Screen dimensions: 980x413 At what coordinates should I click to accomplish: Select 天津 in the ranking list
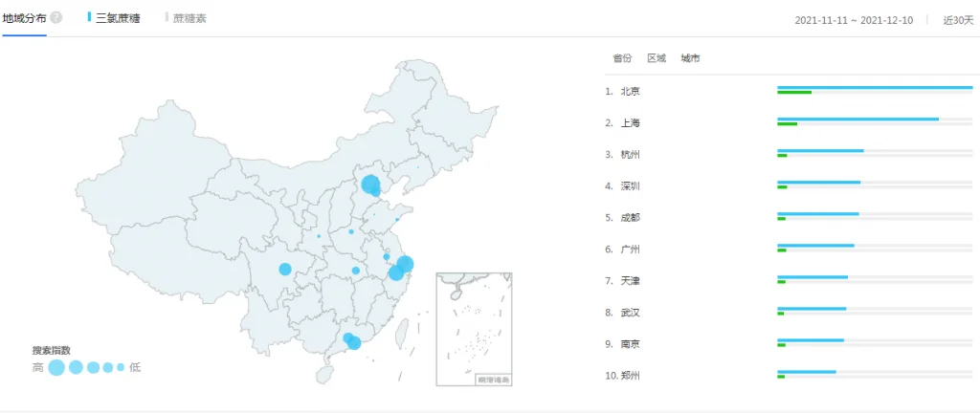630,281
